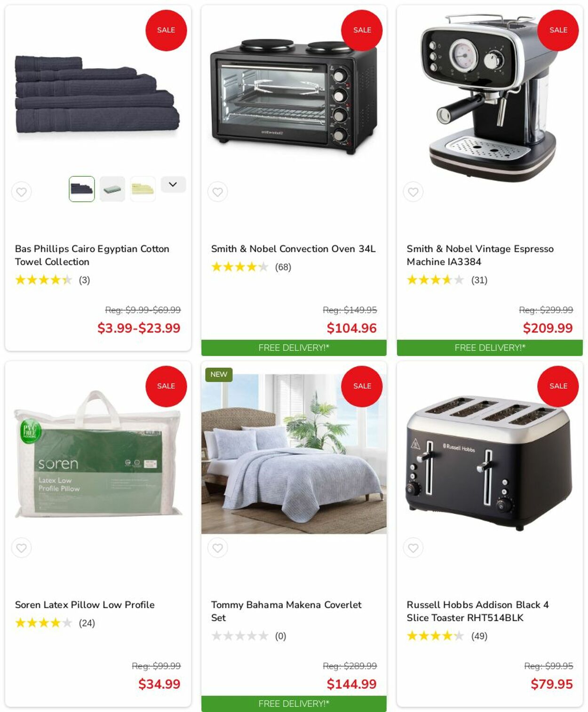Click FREE DELIVERY banner under espresso machine

coord(490,348)
